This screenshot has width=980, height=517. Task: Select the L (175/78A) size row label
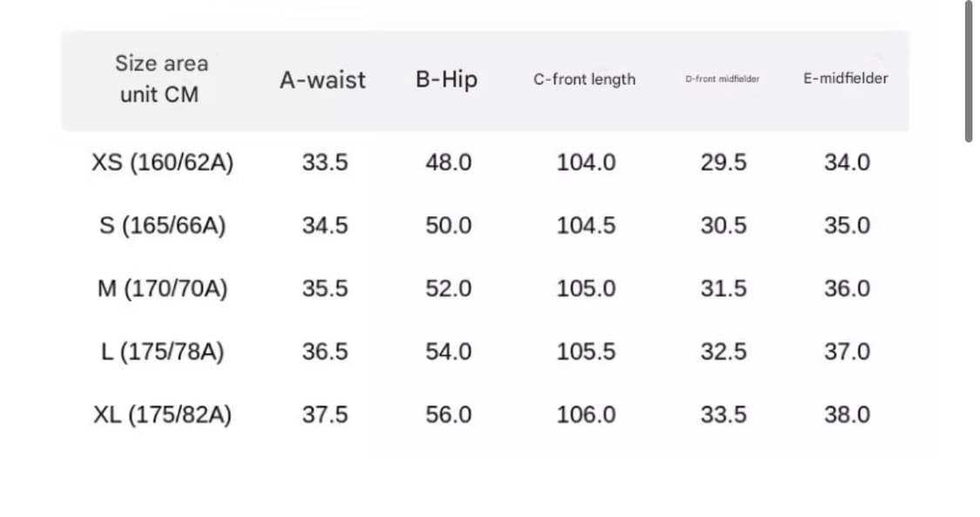pos(162,351)
